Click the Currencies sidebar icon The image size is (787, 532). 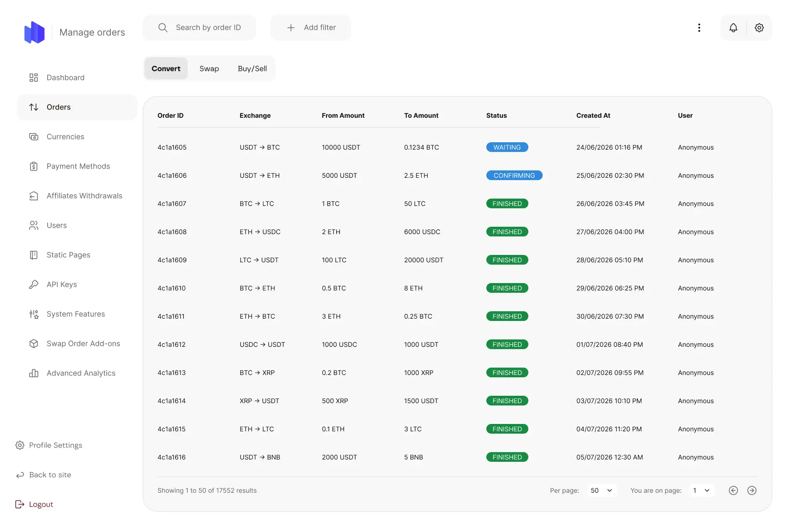point(34,137)
